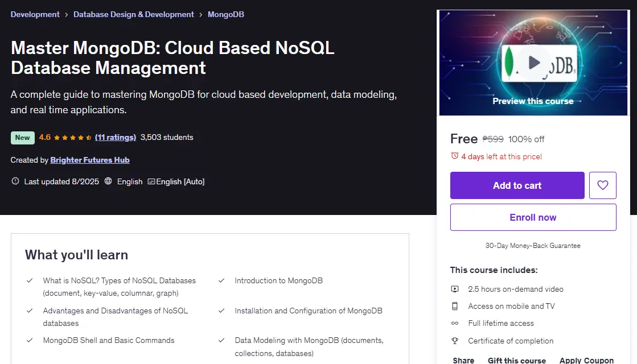Click 'Last updated 8/2025' text
The image size is (637, 364).
pos(61,181)
